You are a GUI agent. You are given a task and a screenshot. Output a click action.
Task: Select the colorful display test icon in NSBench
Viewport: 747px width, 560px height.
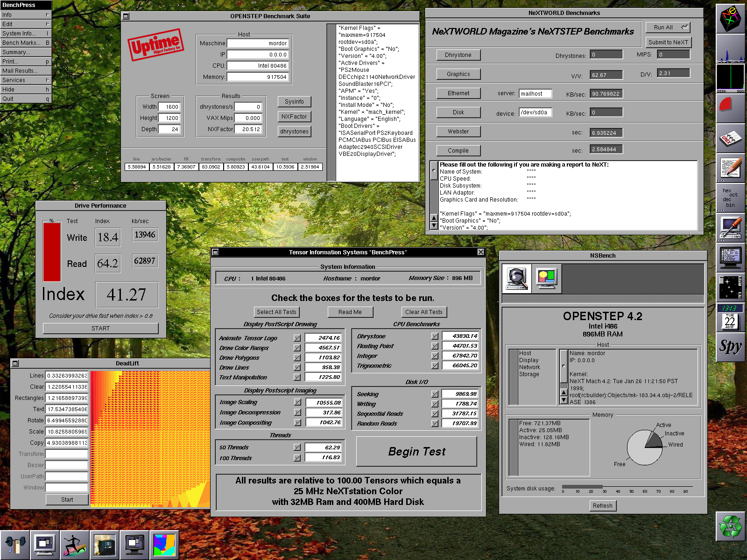point(547,279)
